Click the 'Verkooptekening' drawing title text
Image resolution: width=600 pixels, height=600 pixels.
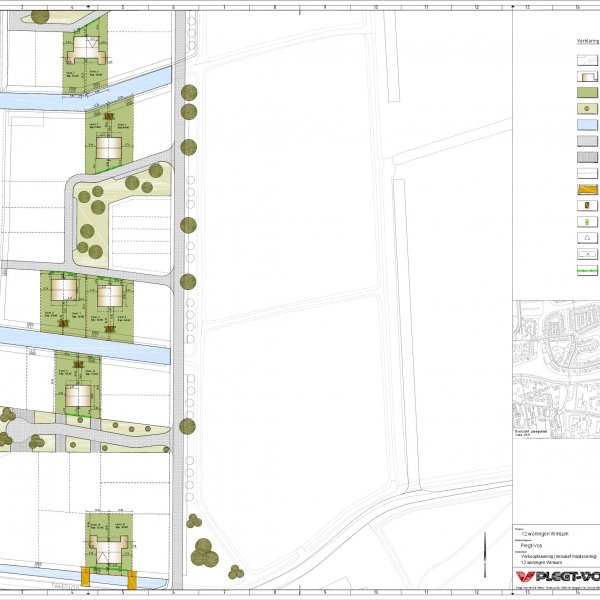(x=558, y=556)
